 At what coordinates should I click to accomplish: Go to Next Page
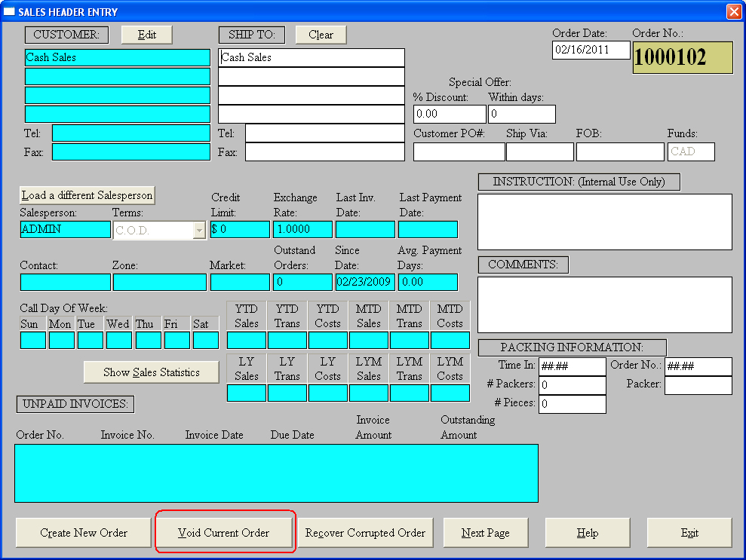click(485, 533)
